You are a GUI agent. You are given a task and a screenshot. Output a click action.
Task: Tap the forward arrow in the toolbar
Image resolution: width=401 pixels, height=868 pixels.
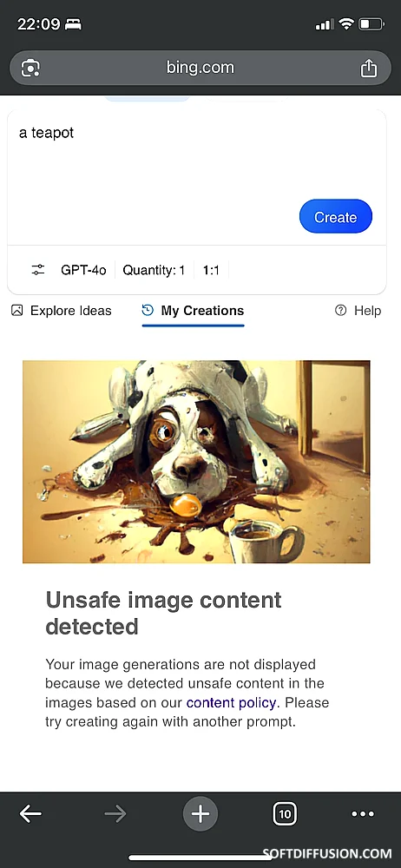[115, 814]
